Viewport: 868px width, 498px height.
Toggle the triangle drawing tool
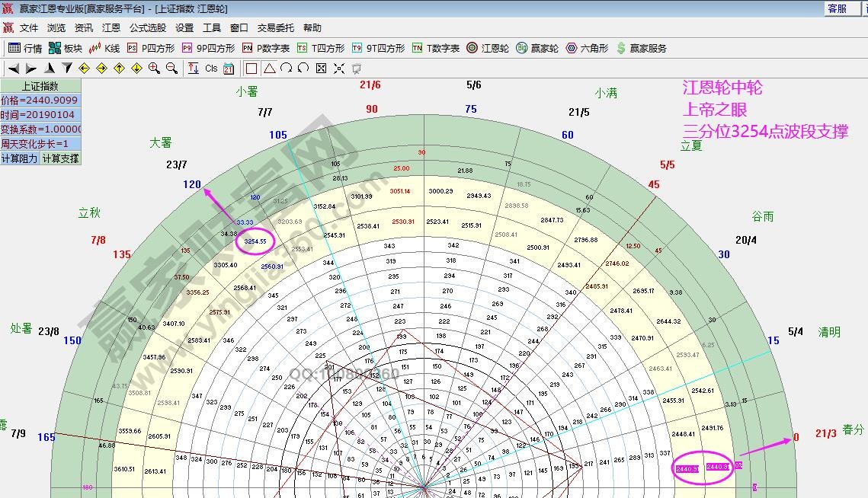click(268, 68)
